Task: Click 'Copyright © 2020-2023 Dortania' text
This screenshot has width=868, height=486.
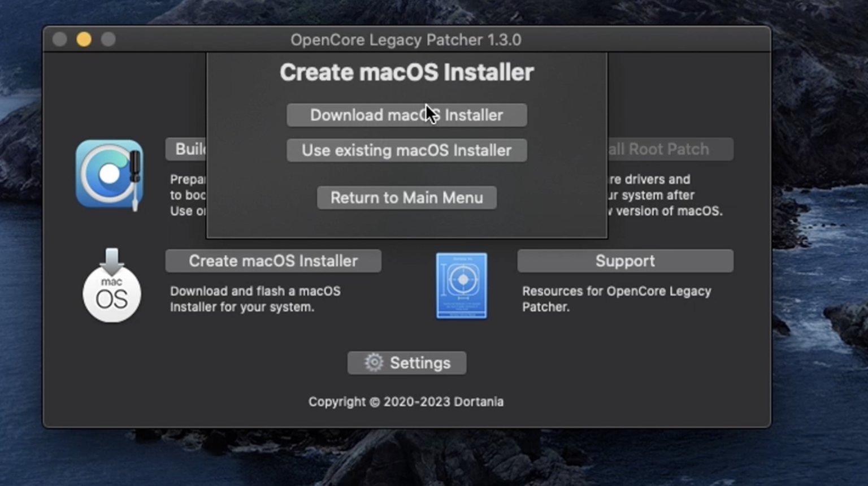Action: (x=406, y=402)
